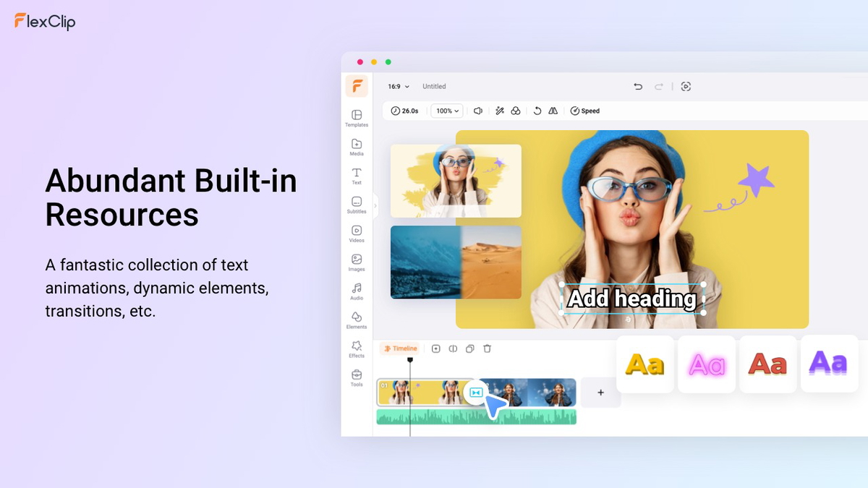Delete the clip using the trash icon
868x488 pixels.
[488, 348]
